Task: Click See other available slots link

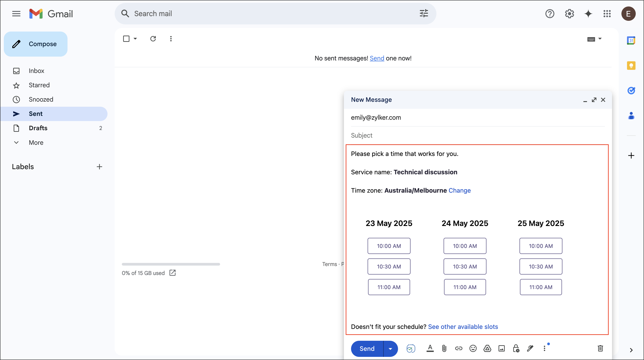Action: pos(463,327)
